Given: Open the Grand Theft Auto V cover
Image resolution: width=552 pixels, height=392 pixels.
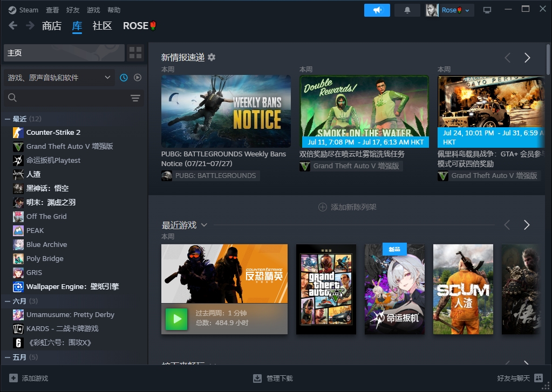Looking at the screenshot, I should point(326,289).
